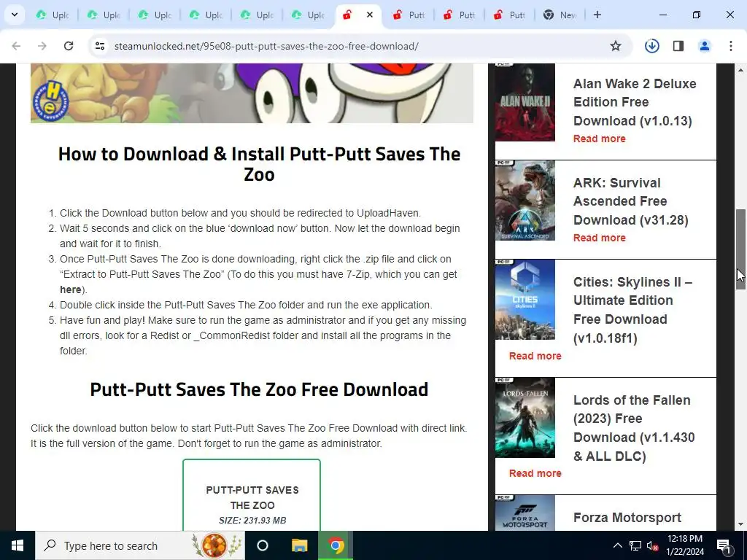
Task: Follow the bold 'here' 7-Zip link
Action: point(71,289)
